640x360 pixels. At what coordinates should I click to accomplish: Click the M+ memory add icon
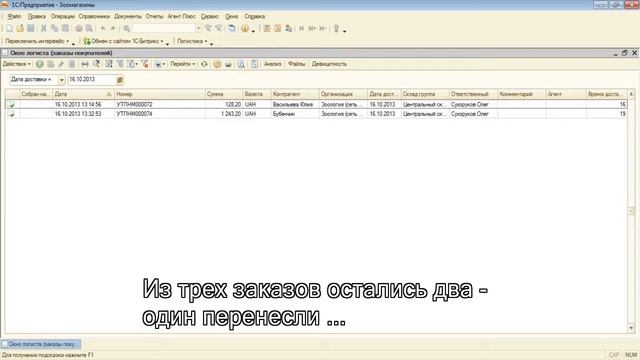click(312, 29)
